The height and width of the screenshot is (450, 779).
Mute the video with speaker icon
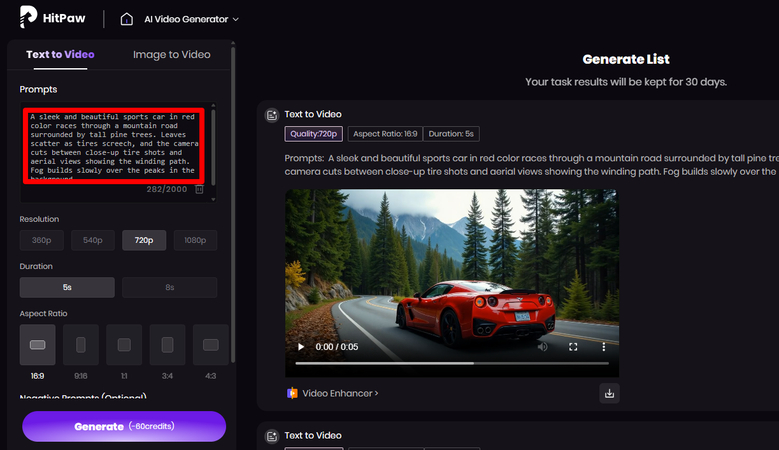[x=543, y=347]
